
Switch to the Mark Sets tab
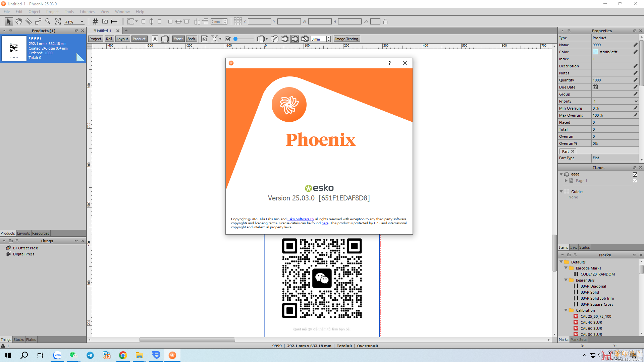(579, 340)
